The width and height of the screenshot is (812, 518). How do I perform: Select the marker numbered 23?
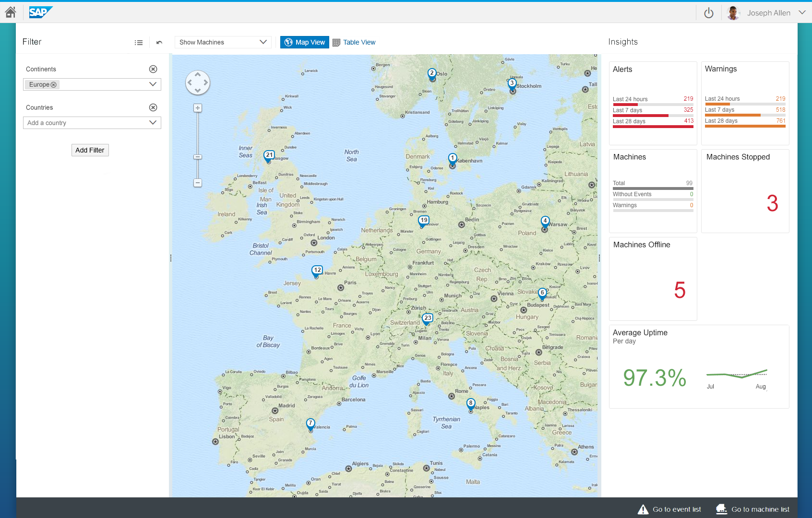click(427, 318)
